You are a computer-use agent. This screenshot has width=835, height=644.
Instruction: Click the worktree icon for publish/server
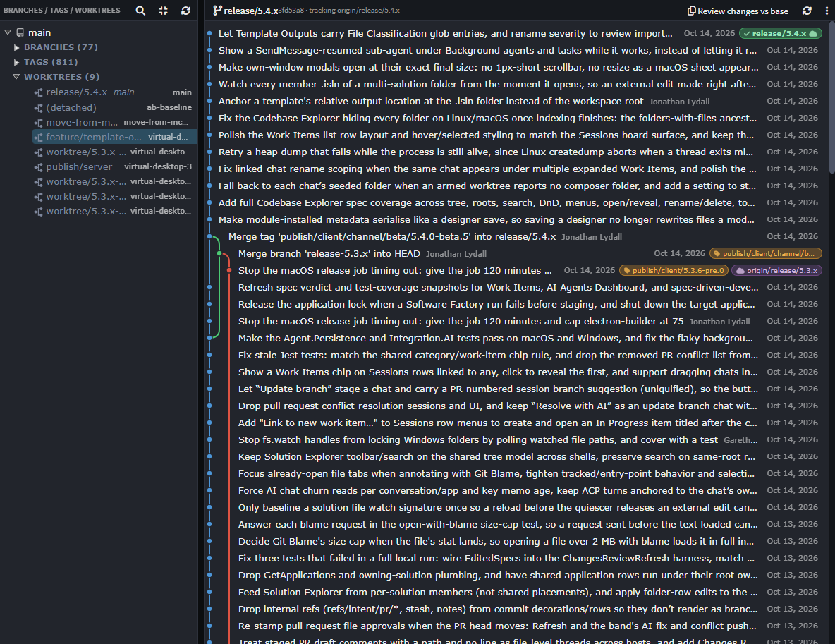pos(38,167)
